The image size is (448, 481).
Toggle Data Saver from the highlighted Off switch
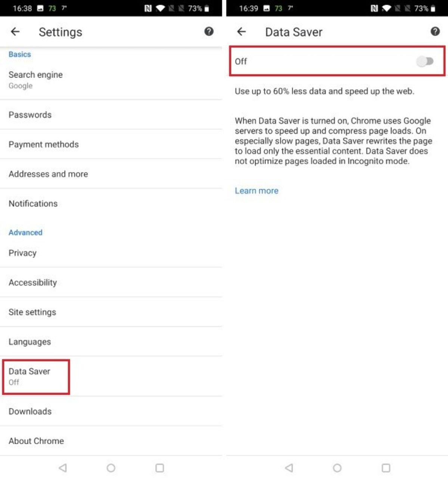(425, 61)
